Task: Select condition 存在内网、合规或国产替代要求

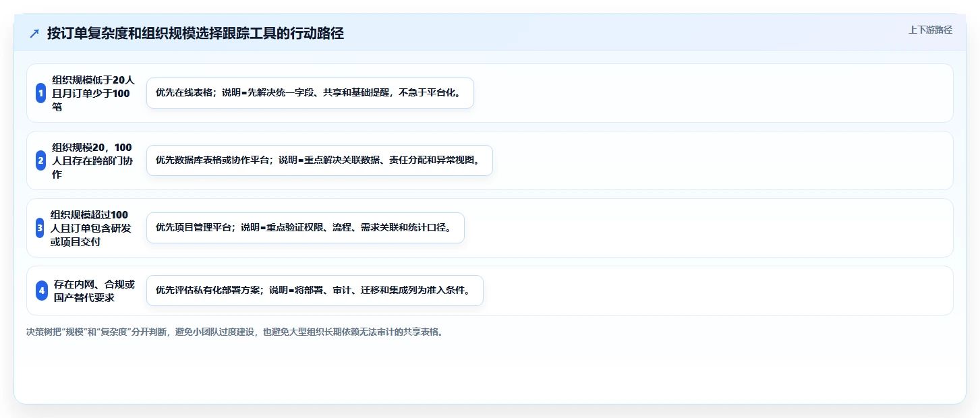Action: (94, 291)
